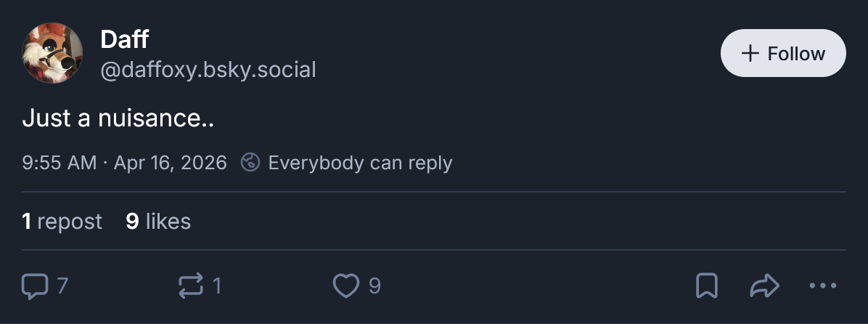The image size is (868, 324).
Task: Click the globe reply-settings icon
Action: tap(250, 162)
